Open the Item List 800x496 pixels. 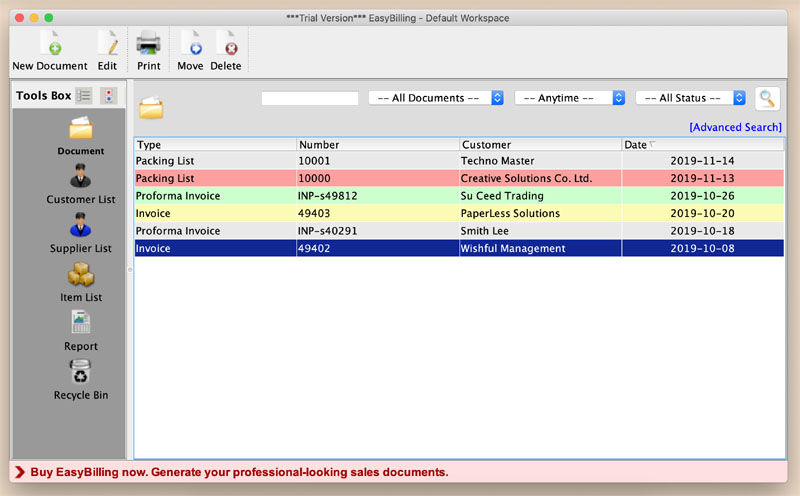[81, 282]
